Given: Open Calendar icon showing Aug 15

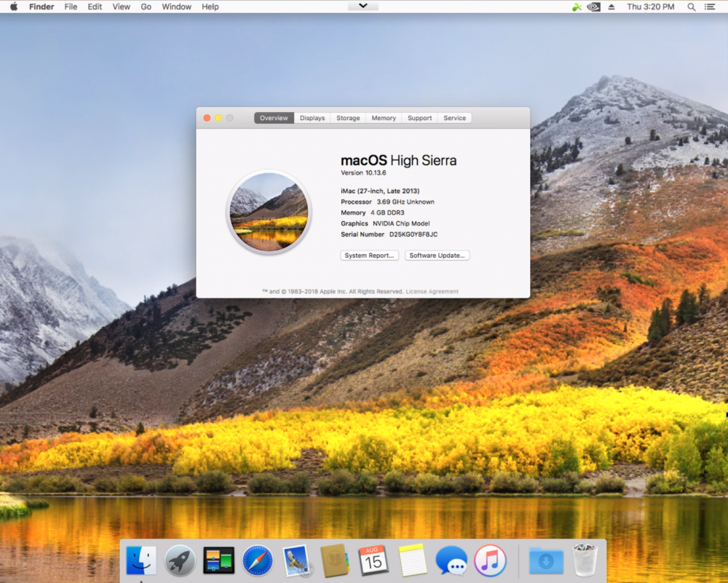Looking at the screenshot, I should pyautogui.click(x=373, y=560).
